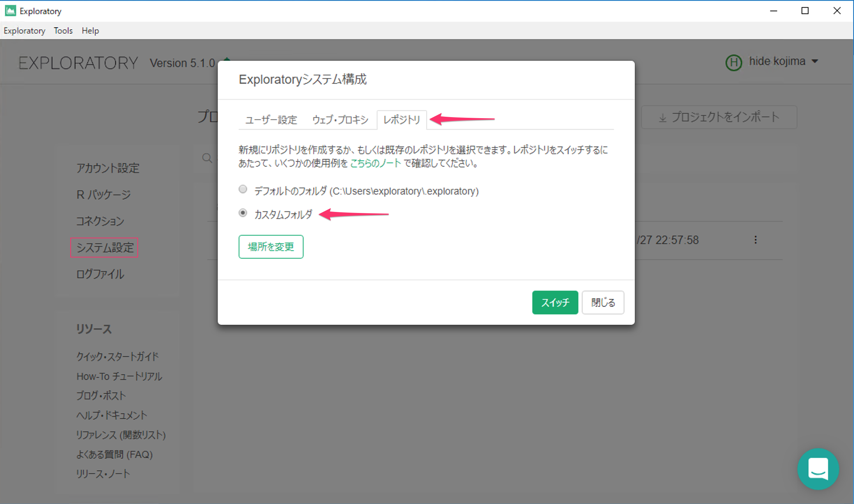Switch to the ウェブ・プロキシ tab
Screen dimensions: 854x504
[x=340, y=120]
